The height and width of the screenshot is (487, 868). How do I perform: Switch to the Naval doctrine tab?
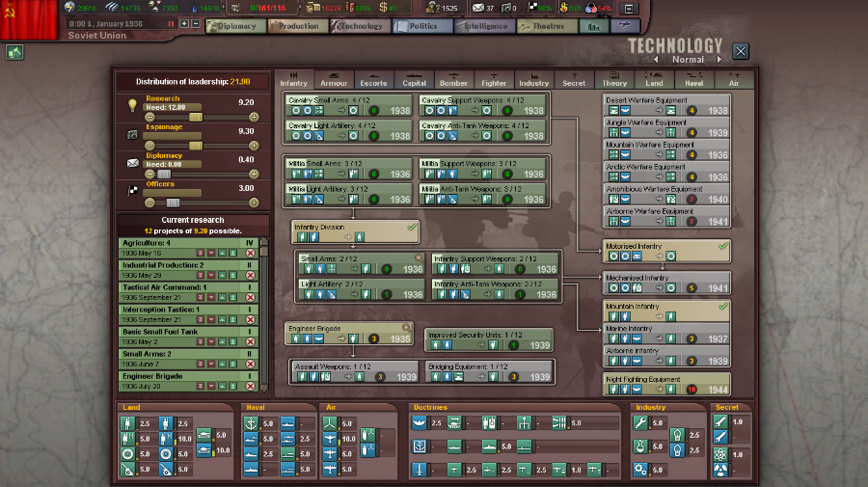click(694, 80)
